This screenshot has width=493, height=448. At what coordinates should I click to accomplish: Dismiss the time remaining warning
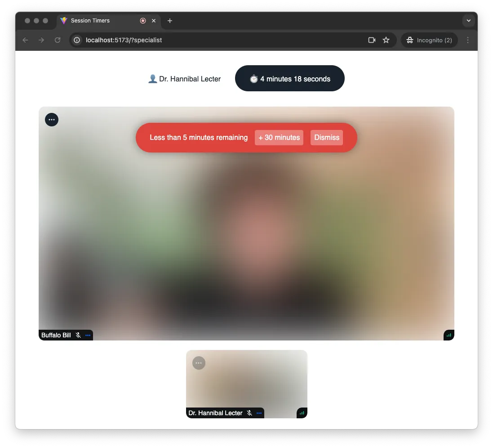click(x=326, y=138)
